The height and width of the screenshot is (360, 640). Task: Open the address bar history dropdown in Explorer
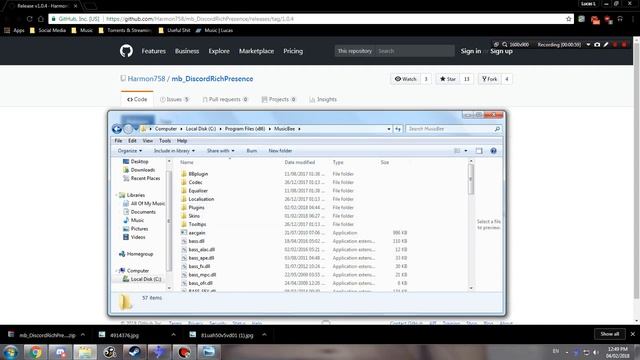click(389, 129)
